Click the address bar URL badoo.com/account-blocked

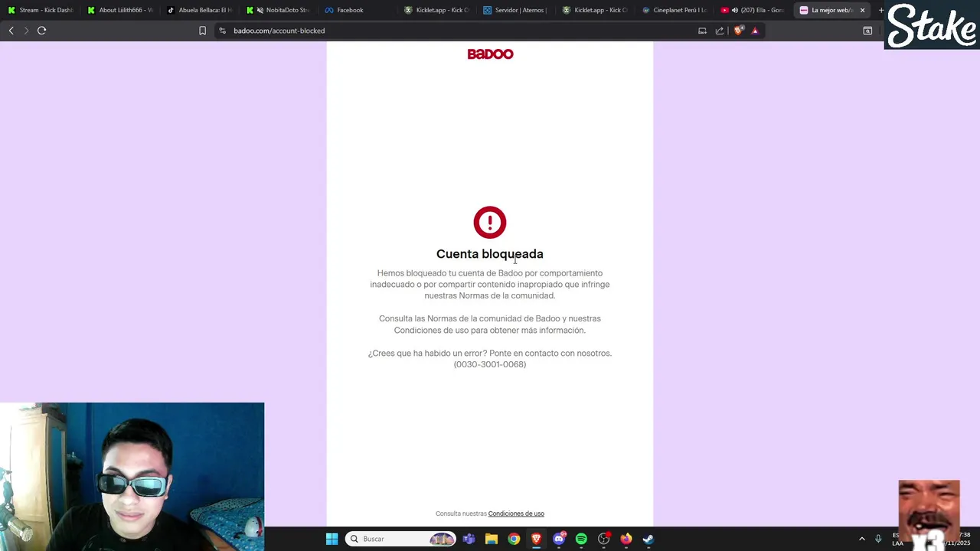tap(279, 31)
